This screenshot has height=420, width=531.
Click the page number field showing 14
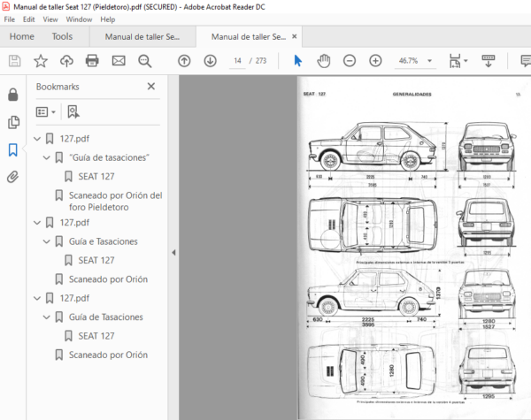click(237, 61)
